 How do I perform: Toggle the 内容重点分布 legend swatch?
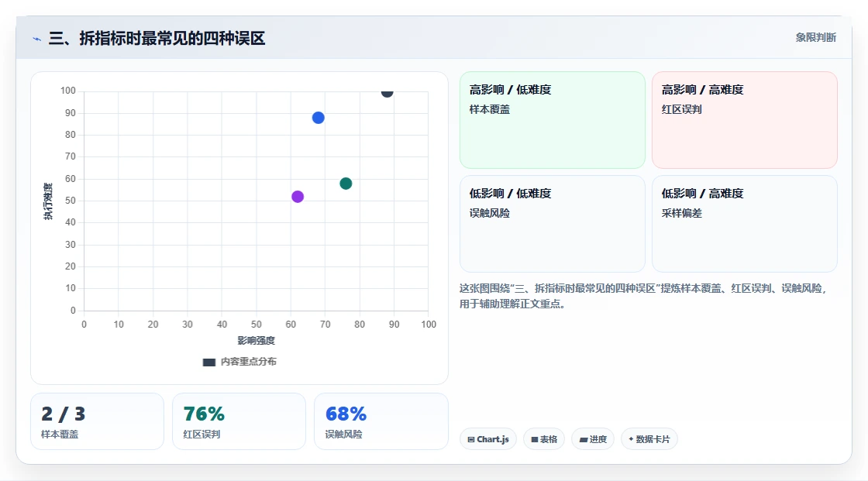(x=208, y=362)
